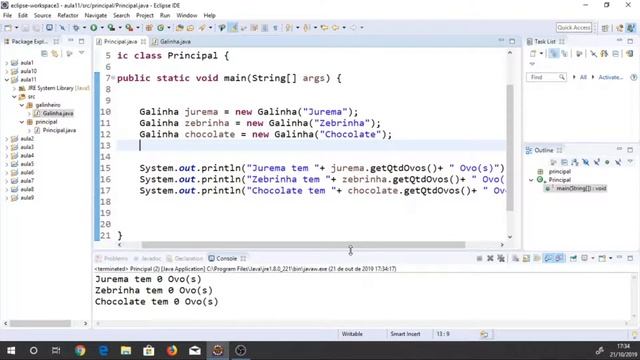Click Pin Console icon in Console toolbar
This screenshot has width=640, height=360.
573,258
